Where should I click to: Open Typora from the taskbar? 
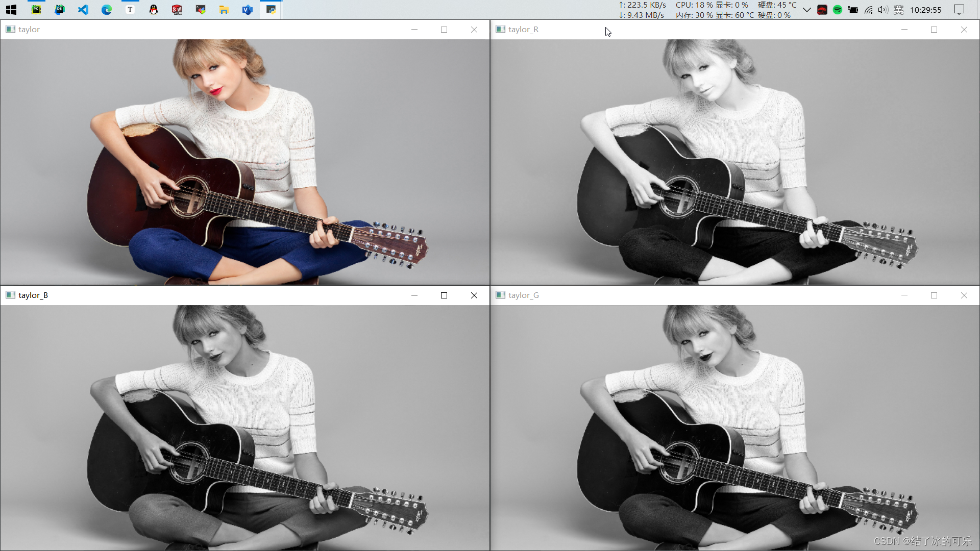(x=130, y=10)
